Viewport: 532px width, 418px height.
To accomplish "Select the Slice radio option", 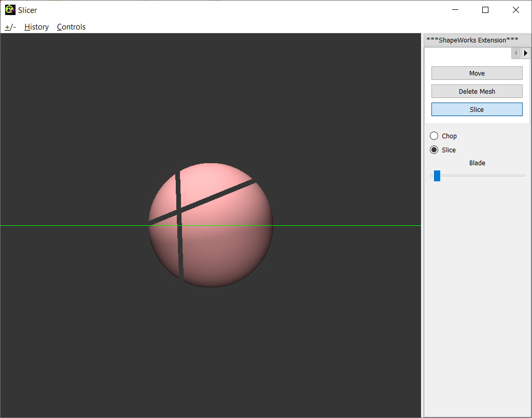I will [433, 149].
